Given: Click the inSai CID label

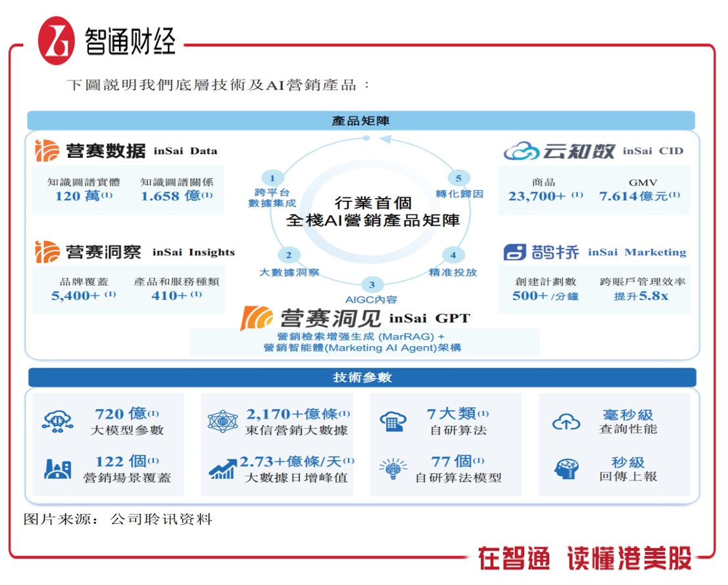Looking at the screenshot, I should coord(653,151).
